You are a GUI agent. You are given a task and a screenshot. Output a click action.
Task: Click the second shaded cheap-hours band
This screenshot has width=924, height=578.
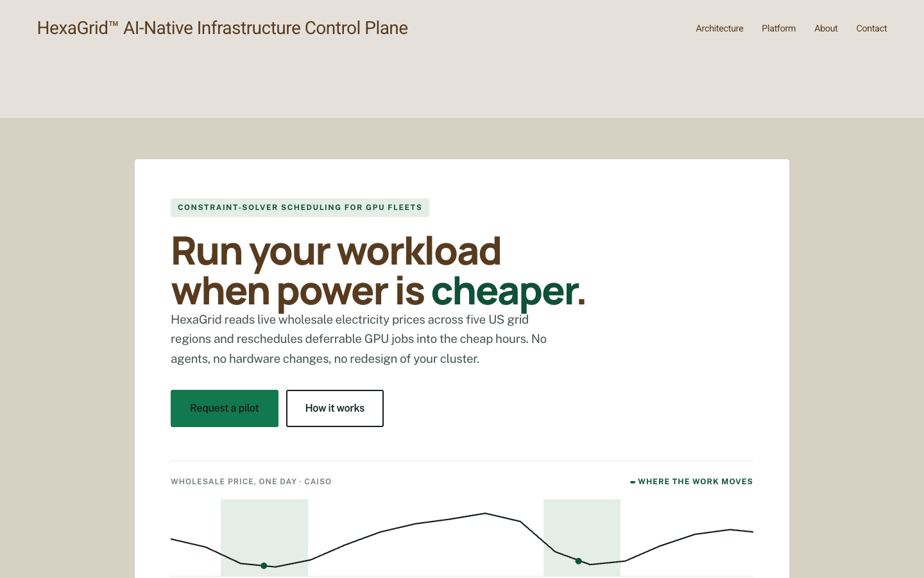point(582,538)
